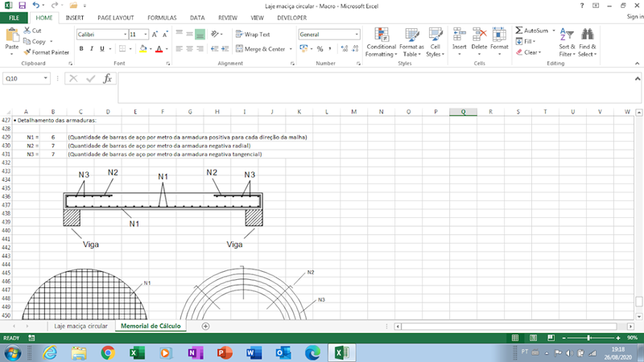This screenshot has width=644, height=362.
Task: Activate the Format Painter tool
Action: click(47, 52)
